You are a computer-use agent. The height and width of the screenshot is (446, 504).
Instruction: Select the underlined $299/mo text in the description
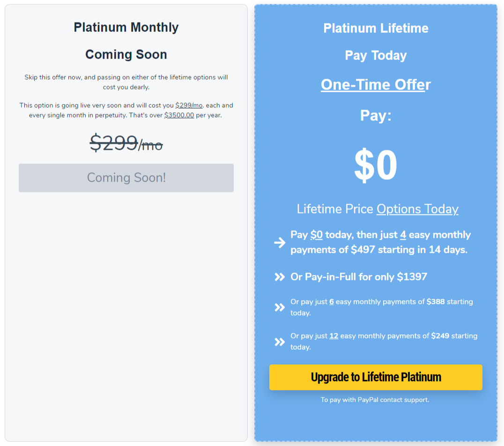[189, 105]
